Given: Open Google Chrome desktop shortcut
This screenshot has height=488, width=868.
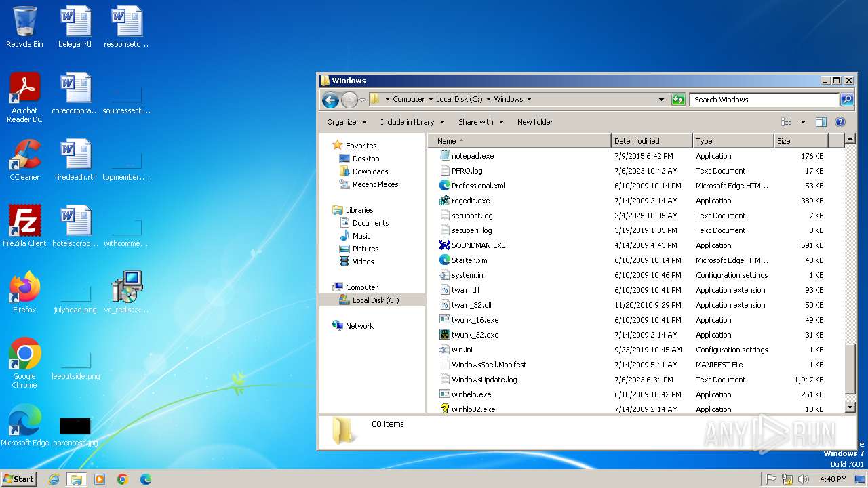Looking at the screenshot, I should (x=24, y=363).
